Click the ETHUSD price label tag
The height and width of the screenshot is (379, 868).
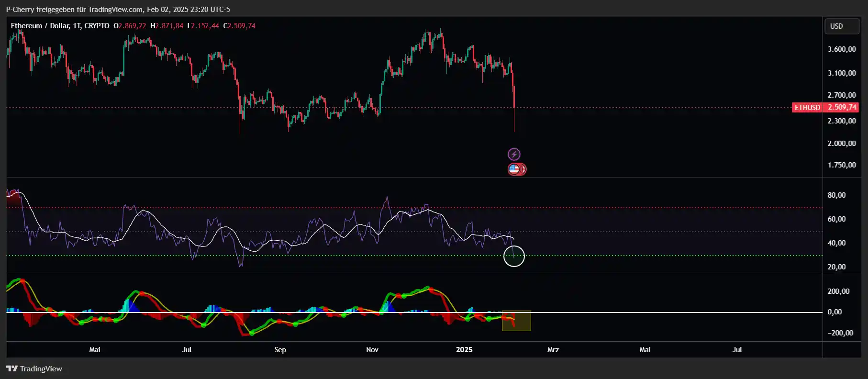click(x=807, y=107)
